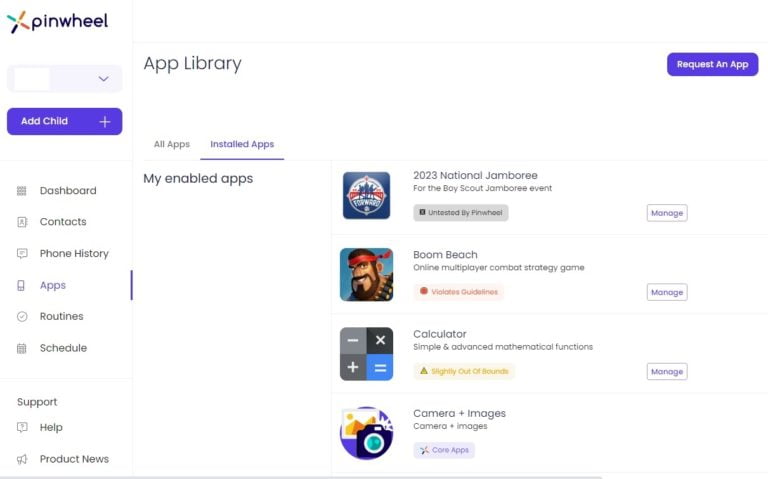
Task: Open the child selector dropdown chevron
Action: 103,79
